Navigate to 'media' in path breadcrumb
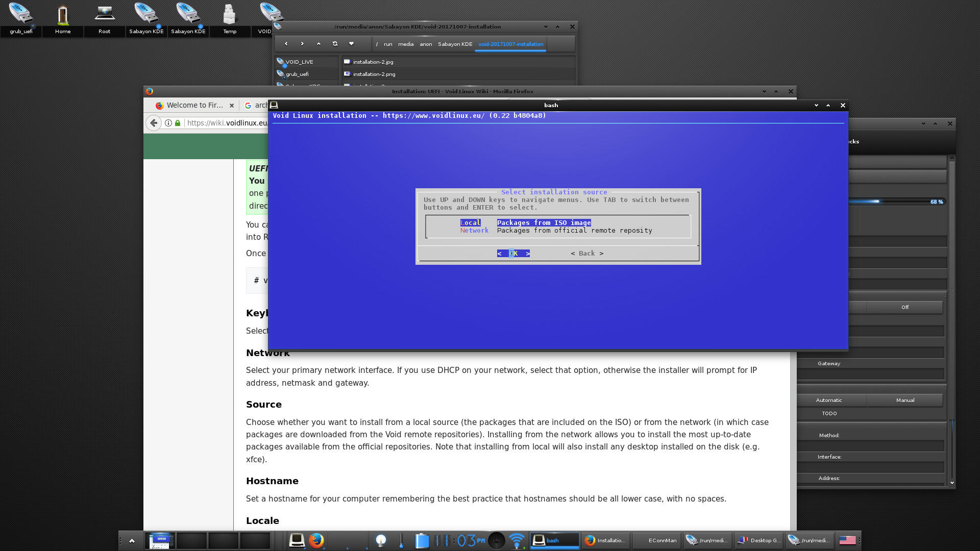Image resolution: width=980 pixels, height=551 pixels. click(x=406, y=44)
